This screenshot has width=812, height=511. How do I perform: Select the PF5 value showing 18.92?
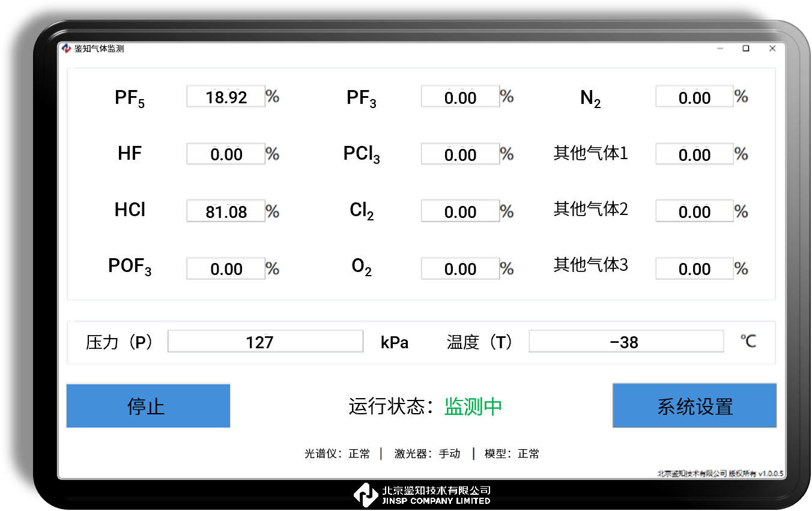[x=226, y=96]
